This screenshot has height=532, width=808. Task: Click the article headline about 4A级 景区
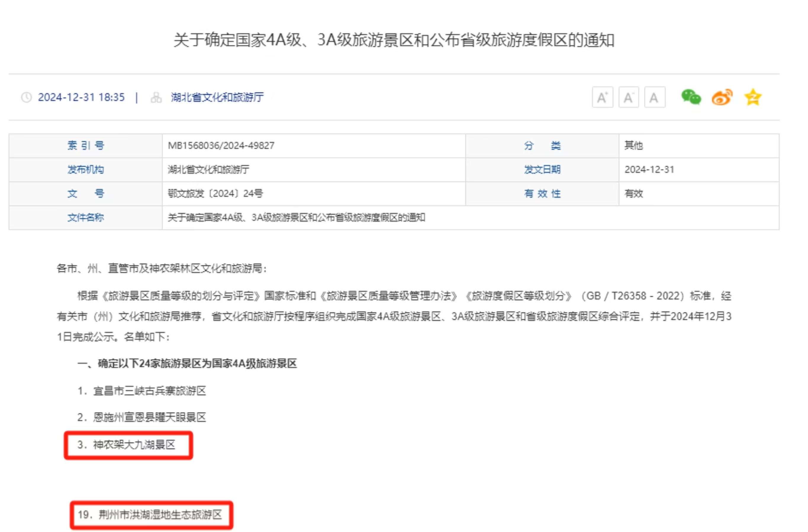[394, 40]
